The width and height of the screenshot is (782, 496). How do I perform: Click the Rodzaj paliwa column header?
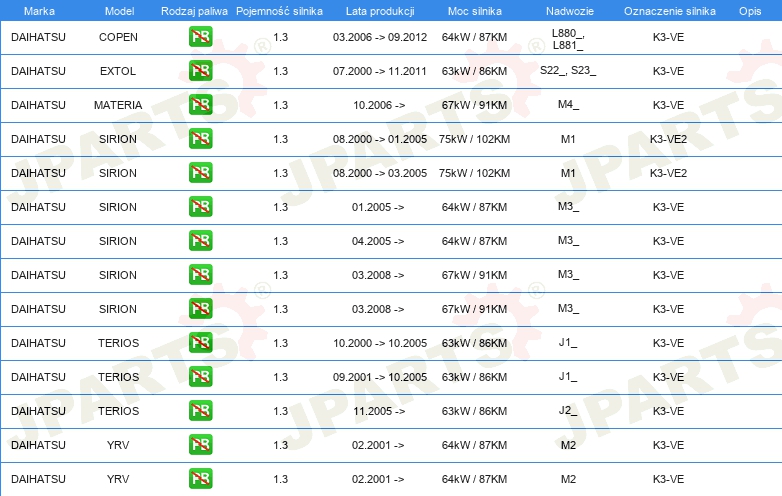[x=194, y=10]
